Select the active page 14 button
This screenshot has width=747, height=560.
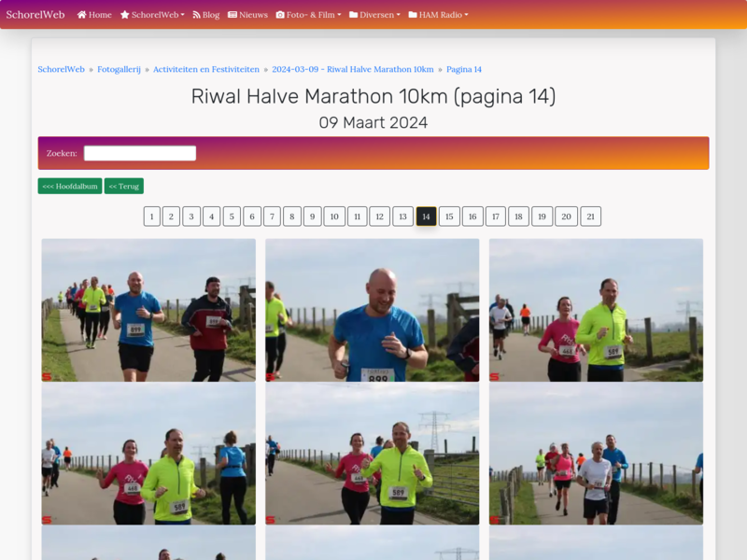[x=427, y=217]
